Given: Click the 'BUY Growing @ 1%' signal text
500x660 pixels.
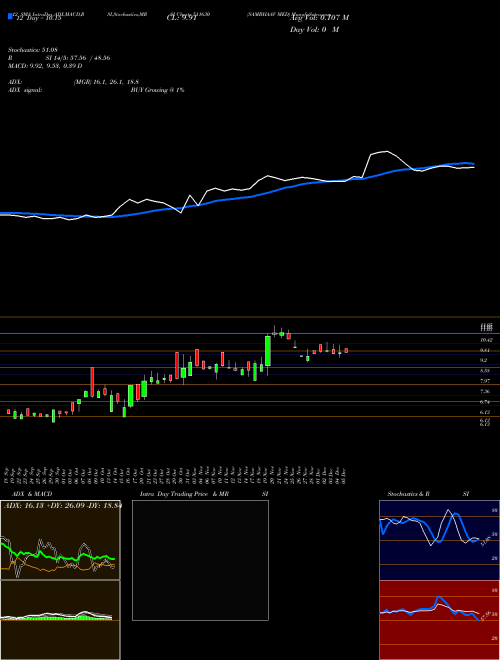Looking at the screenshot, I should point(157,90).
